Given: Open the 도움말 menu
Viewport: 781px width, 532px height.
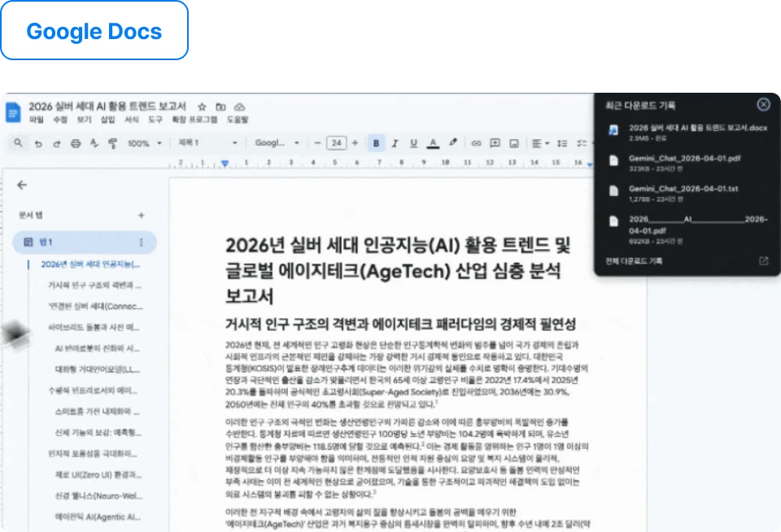Looking at the screenshot, I should (x=238, y=120).
